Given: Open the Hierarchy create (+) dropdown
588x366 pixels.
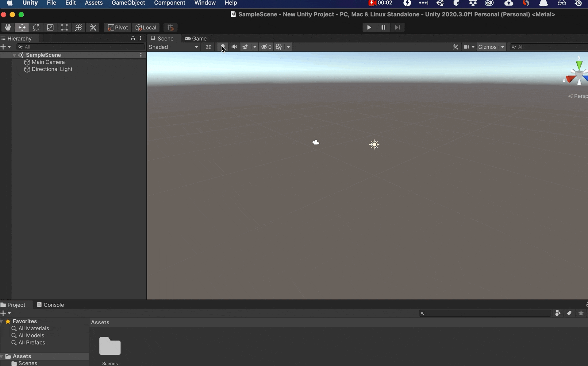Looking at the screenshot, I should [x=6, y=47].
